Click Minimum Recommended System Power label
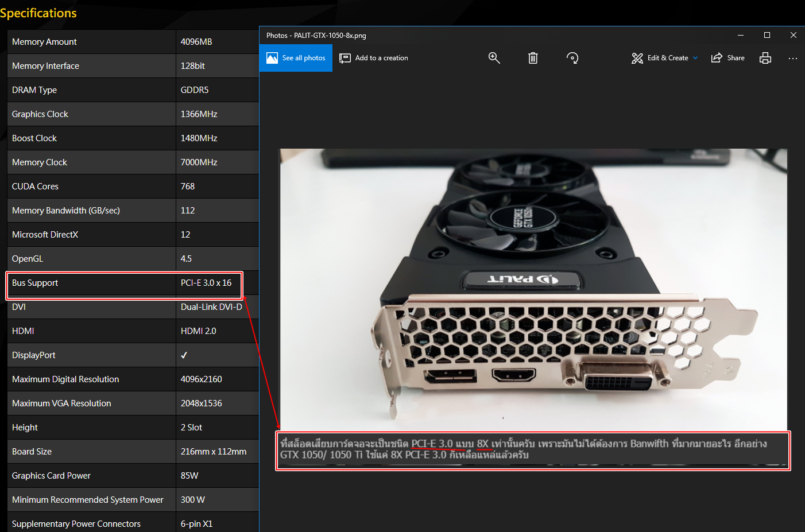Screen dimensions: 805x532 click(88, 500)
